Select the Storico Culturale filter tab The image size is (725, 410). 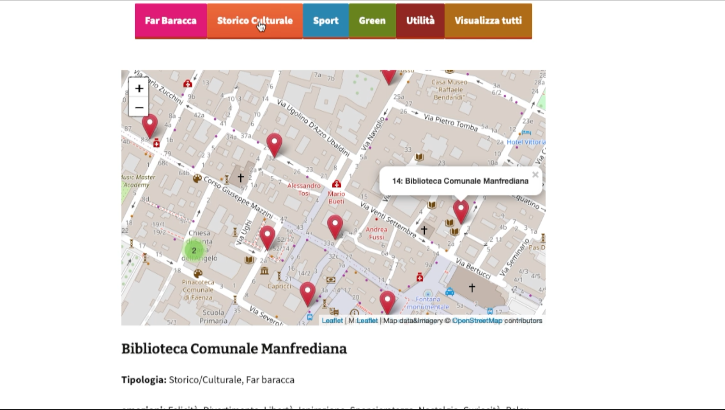coord(255,21)
